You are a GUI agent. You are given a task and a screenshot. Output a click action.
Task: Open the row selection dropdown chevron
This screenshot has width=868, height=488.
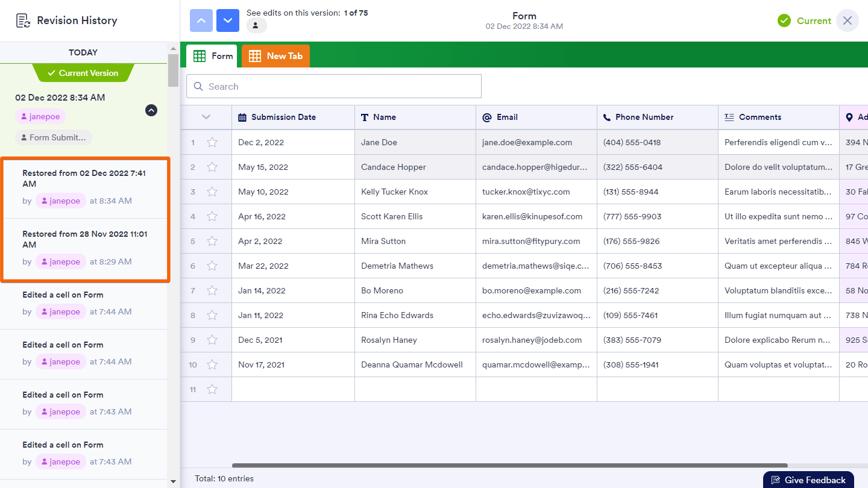[206, 117]
